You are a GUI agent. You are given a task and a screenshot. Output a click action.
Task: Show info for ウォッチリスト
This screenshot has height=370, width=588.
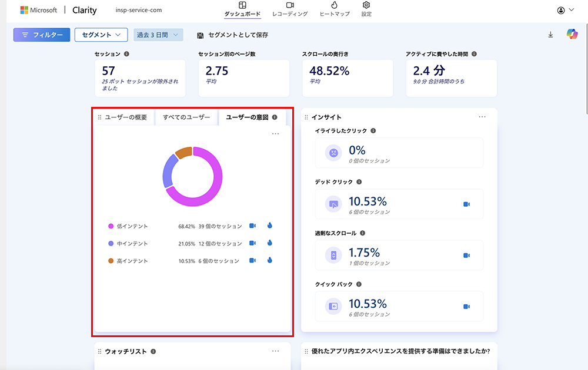pos(153,351)
